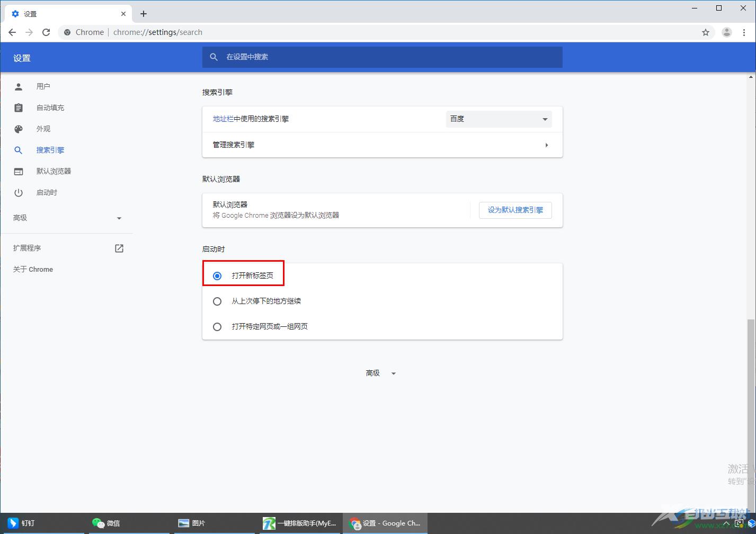Open the 百度 search engine dropdown
This screenshot has height=534, width=756.
pos(499,119)
